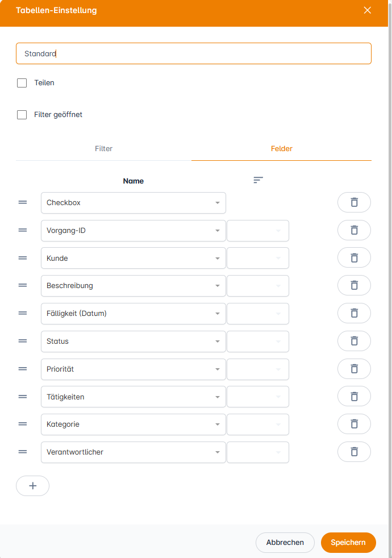
Task: Remove the Verantwortlicher field row
Action: coord(354,452)
